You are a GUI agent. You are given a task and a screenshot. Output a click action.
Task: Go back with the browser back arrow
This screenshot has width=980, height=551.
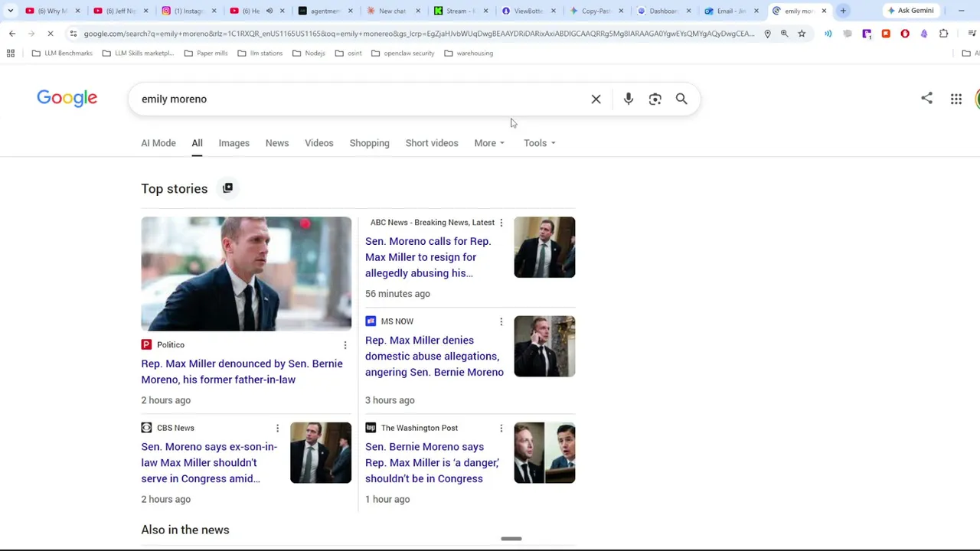(x=12, y=34)
